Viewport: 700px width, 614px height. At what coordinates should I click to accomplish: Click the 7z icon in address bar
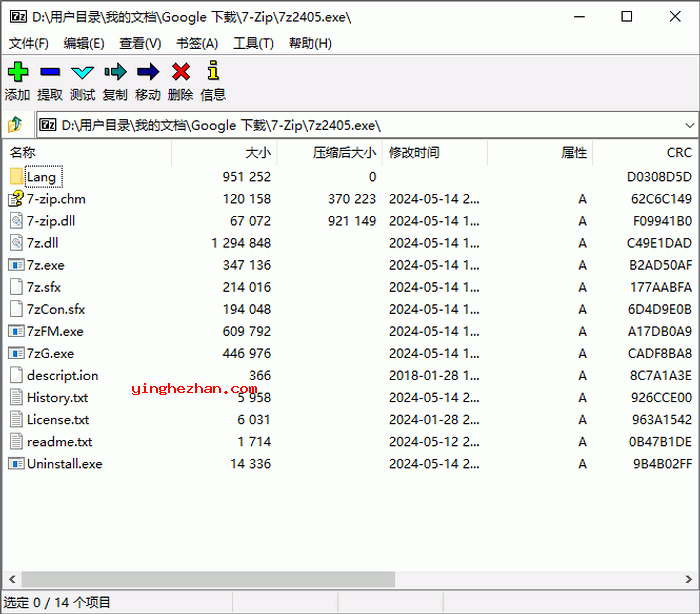(x=47, y=125)
